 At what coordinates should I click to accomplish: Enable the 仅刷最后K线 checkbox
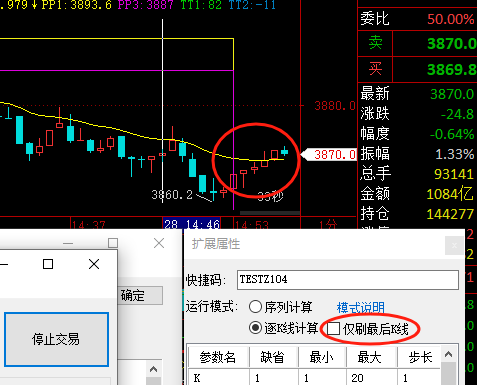click(333, 329)
